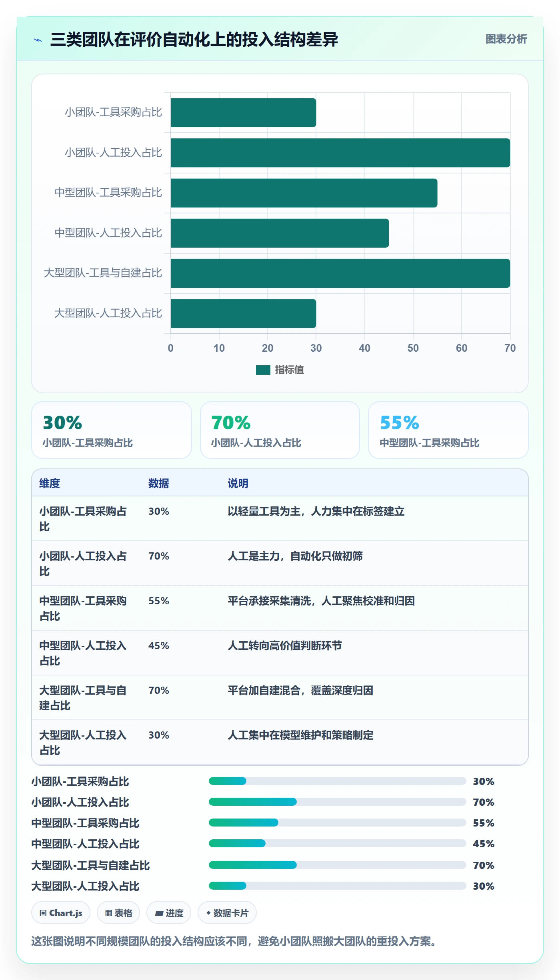Click the x-axis tick label 40

click(364, 348)
